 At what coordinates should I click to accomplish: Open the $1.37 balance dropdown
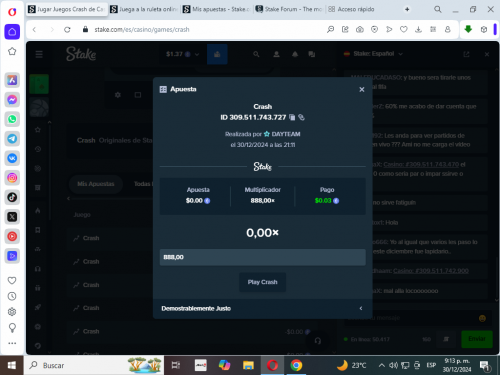182,54
